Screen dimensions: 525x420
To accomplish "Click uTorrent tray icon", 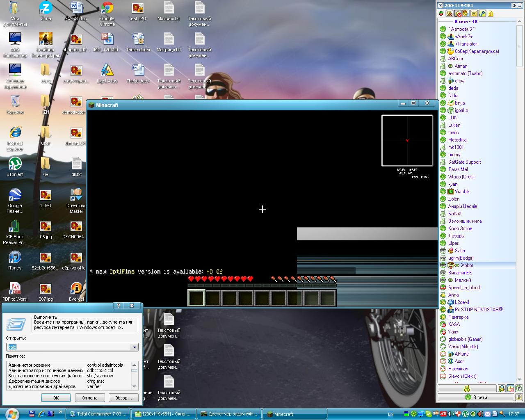I will tap(465, 414).
